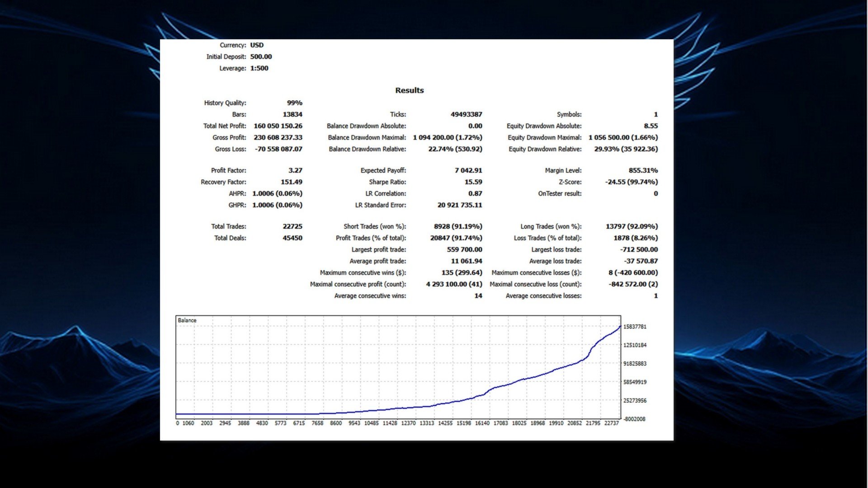868x488 pixels.
Task: Click the Leverage value 1:500
Action: click(x=259, y=68)
